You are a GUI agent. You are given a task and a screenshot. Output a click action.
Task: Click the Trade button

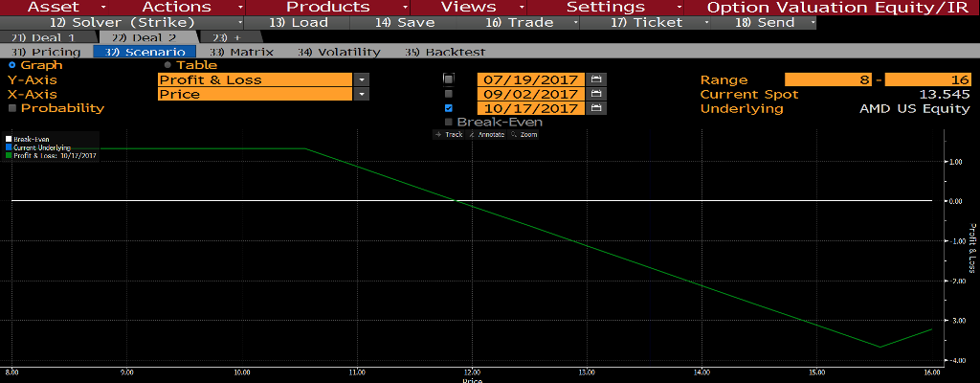tap(520, 23)
